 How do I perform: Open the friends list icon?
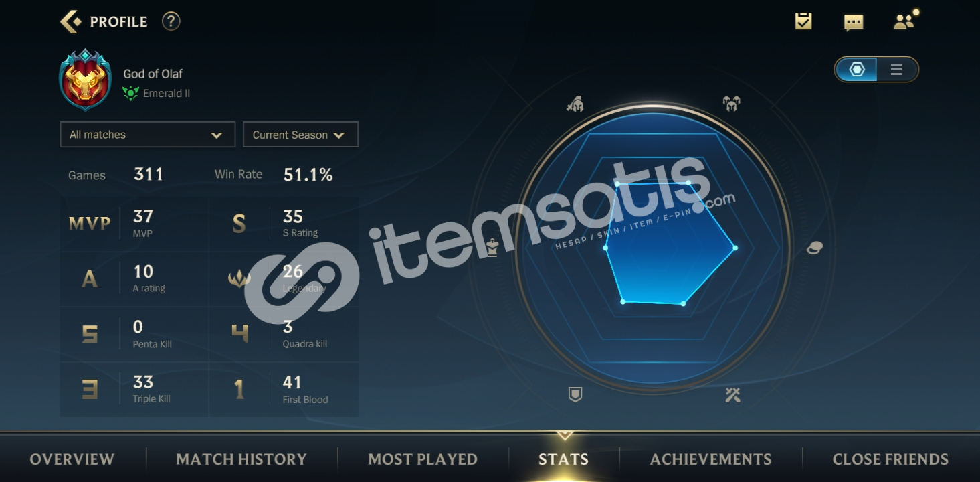pyautogui.click(x=905, y=21)
